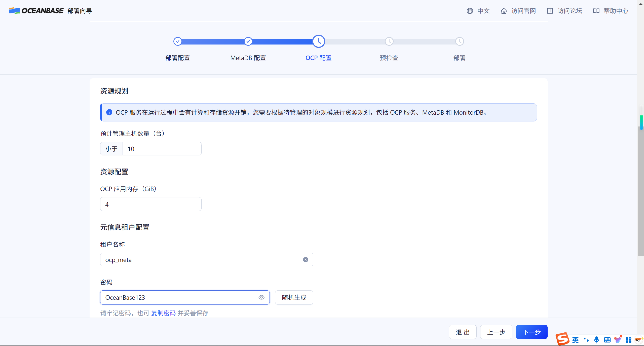
Task: Click the page vertical scrollbar thumb
Action: [640, 191]
